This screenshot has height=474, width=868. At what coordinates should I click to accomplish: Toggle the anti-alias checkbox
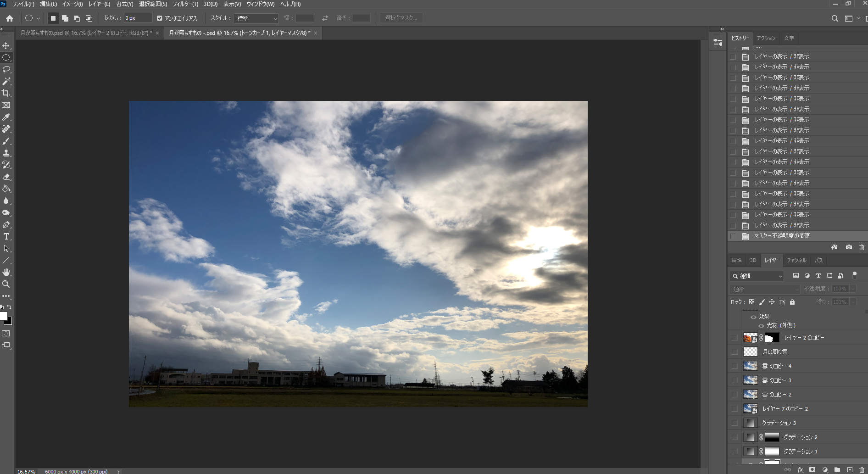pos(160,18)
